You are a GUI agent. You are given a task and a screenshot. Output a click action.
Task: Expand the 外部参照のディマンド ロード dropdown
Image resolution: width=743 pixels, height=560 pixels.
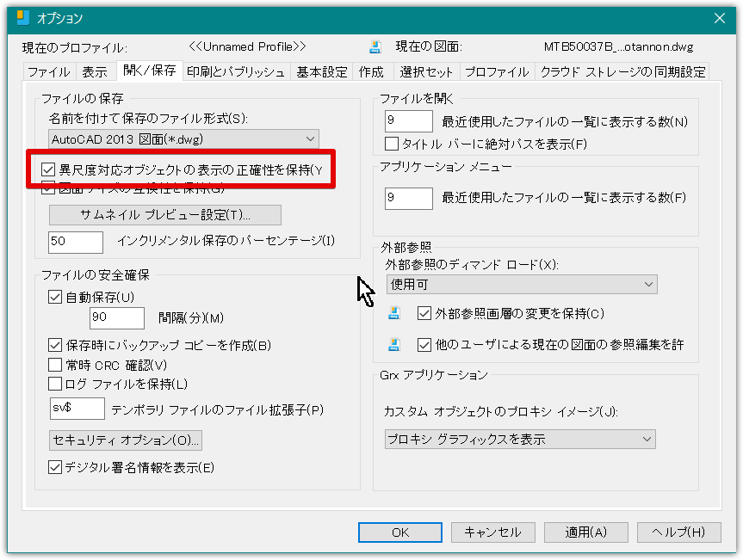point(520,285)
